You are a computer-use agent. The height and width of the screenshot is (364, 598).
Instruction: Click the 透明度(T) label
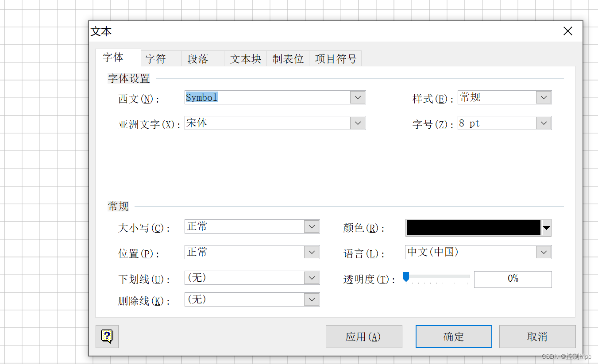[369, 280]
